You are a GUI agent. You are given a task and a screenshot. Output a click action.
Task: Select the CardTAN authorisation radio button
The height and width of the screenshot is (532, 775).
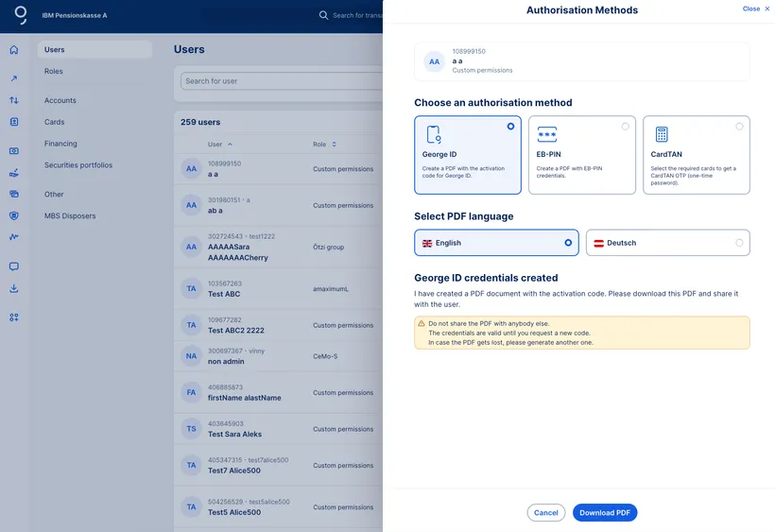[x=739, y=126]
